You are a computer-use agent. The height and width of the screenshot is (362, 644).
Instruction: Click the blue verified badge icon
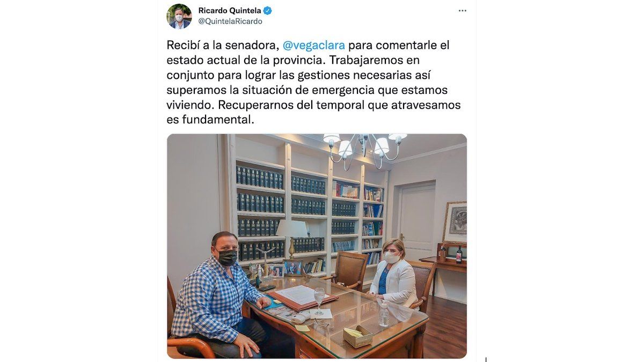[x=267, y=10]
